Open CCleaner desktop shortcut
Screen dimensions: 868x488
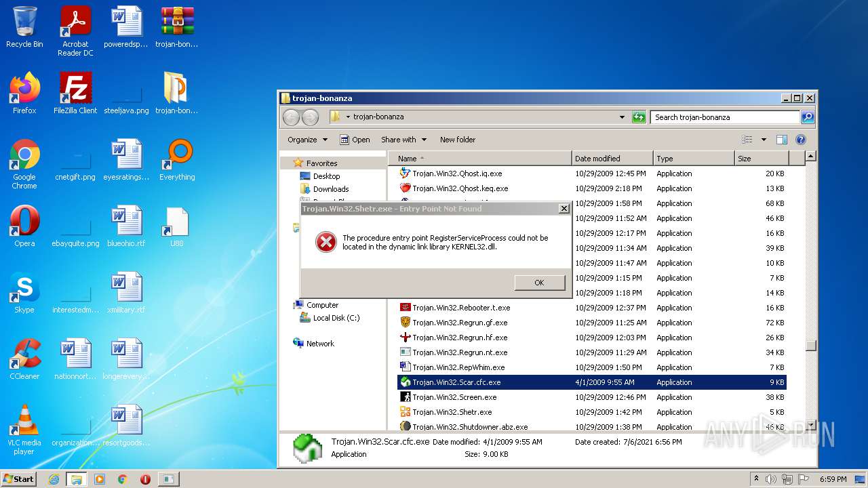click(24, 359)
